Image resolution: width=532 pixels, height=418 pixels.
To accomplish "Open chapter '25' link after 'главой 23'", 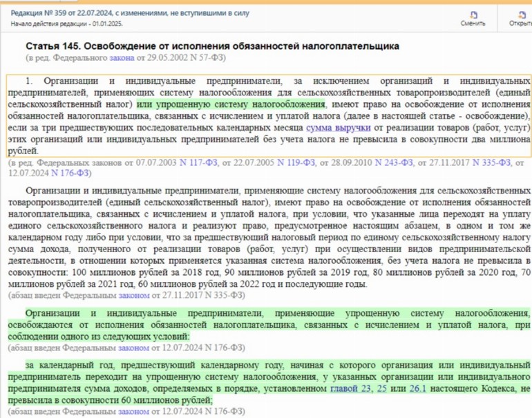I will tap(382, 390).
